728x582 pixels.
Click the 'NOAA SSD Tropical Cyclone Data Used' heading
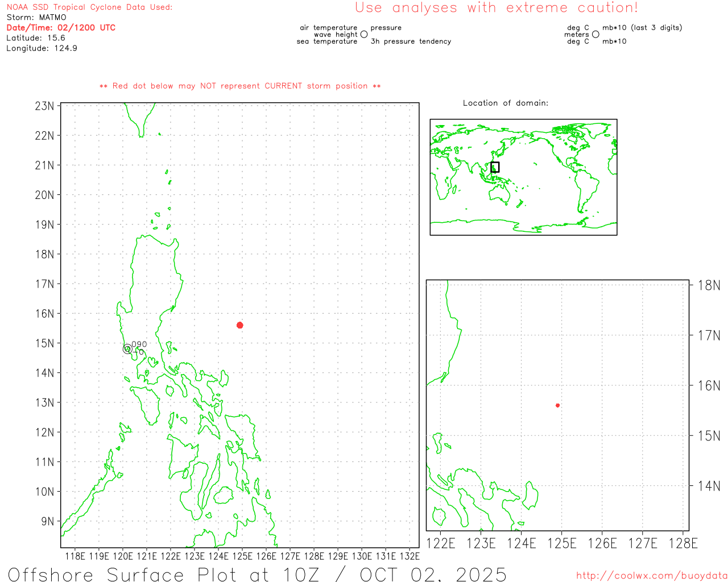(89, 7)
